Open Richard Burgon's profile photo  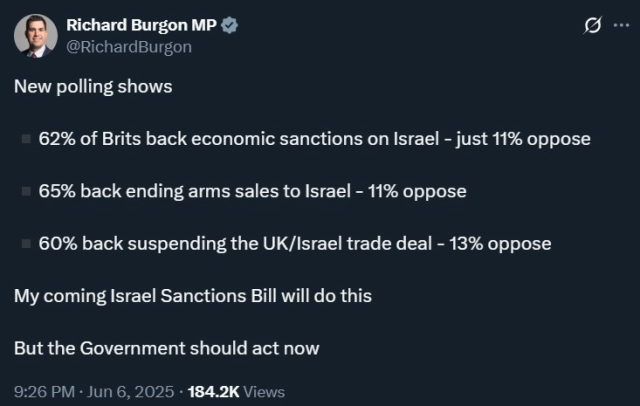pyautogui.click(x=36, y=35)
